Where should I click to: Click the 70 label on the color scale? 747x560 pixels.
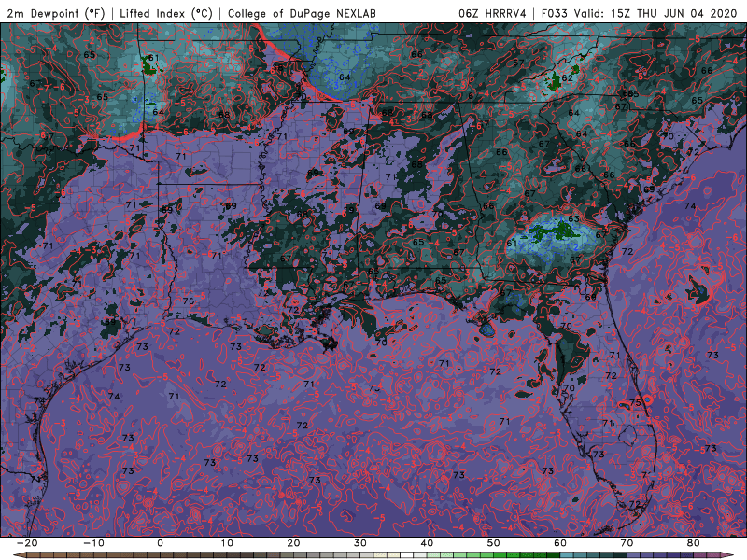627,543
